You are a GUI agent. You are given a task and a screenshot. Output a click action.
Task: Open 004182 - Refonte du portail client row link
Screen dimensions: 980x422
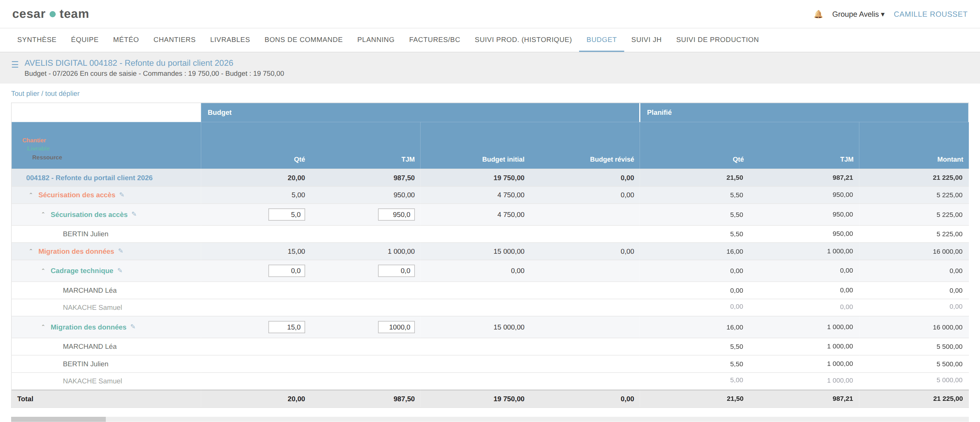89,178
